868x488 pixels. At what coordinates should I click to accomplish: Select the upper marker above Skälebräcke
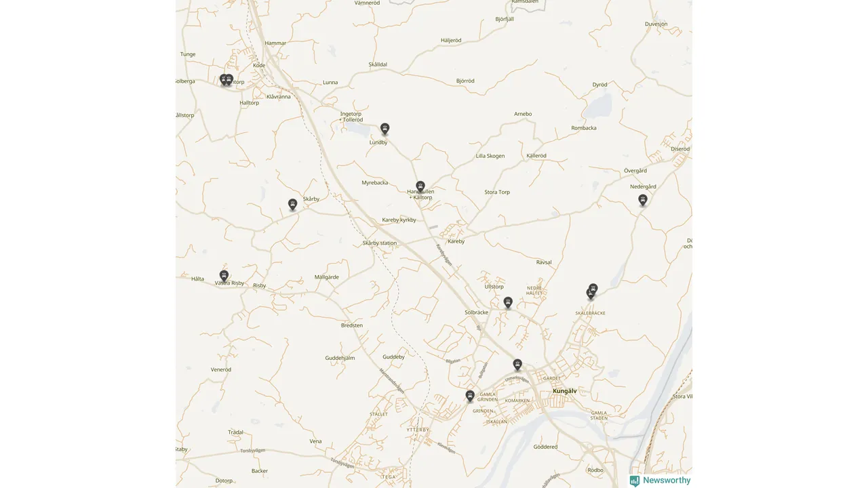593,289
